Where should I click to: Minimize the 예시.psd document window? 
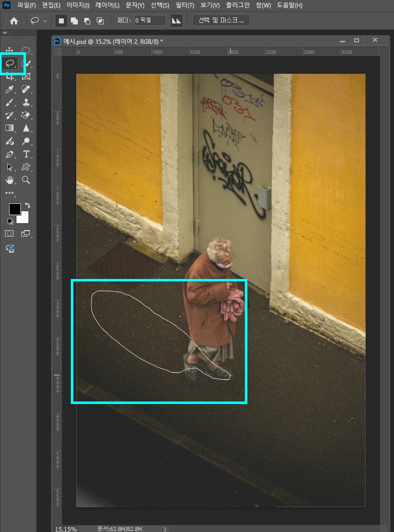(x=343, y=40)
